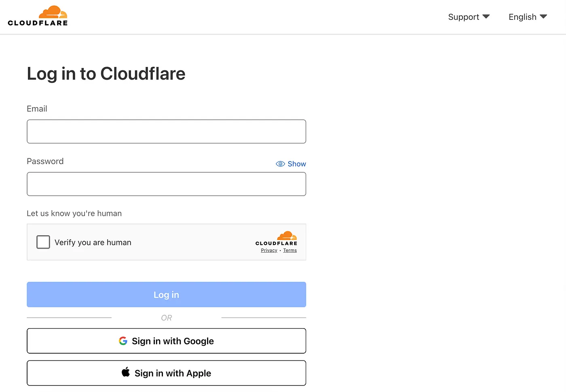Sign in with Apple button
This screenshot has width=566, height=392.
(166, 373)
